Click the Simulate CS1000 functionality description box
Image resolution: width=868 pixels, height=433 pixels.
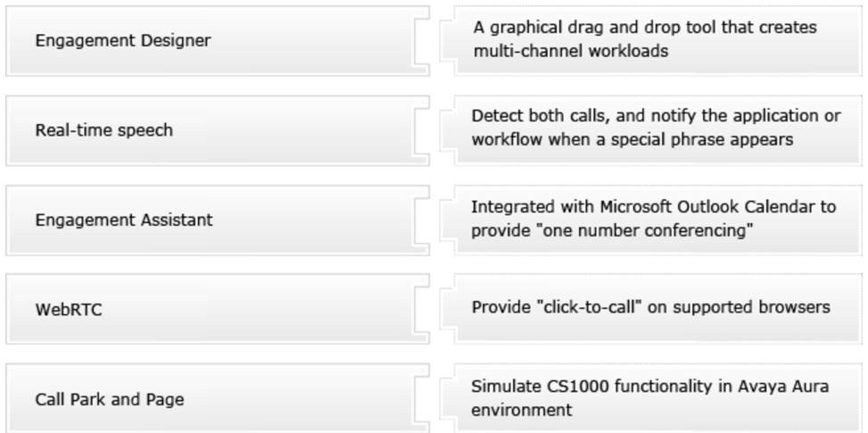coord(651,399)
